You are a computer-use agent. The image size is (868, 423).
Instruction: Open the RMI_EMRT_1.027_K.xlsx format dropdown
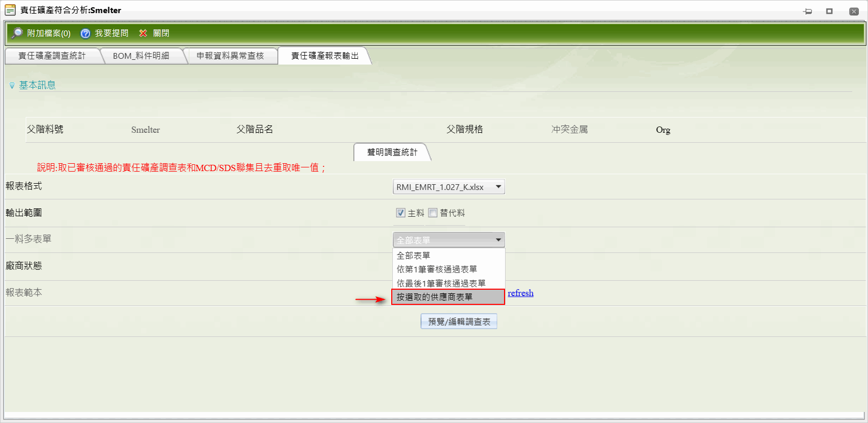[449, 187]
